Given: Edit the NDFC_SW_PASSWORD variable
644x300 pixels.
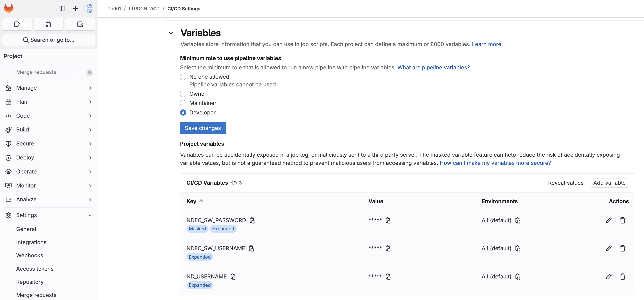Looking at the screenshot, I should [x=609, y=220].
